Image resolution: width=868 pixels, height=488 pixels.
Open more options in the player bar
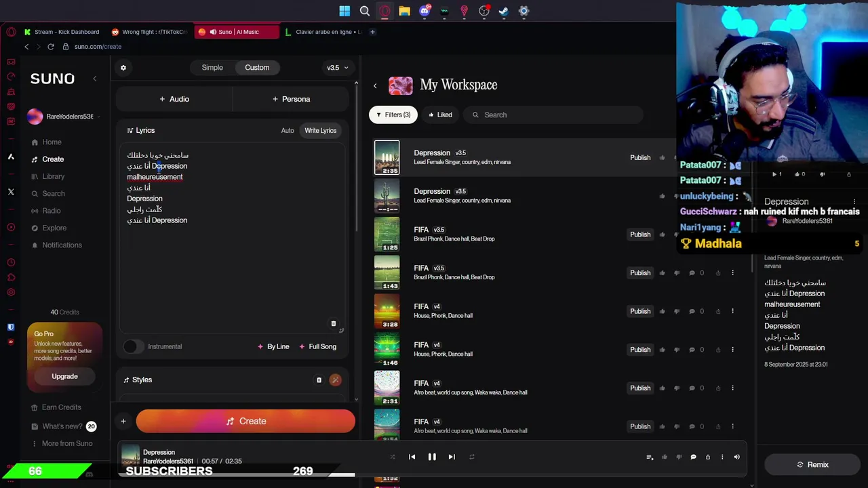(722, 457)
